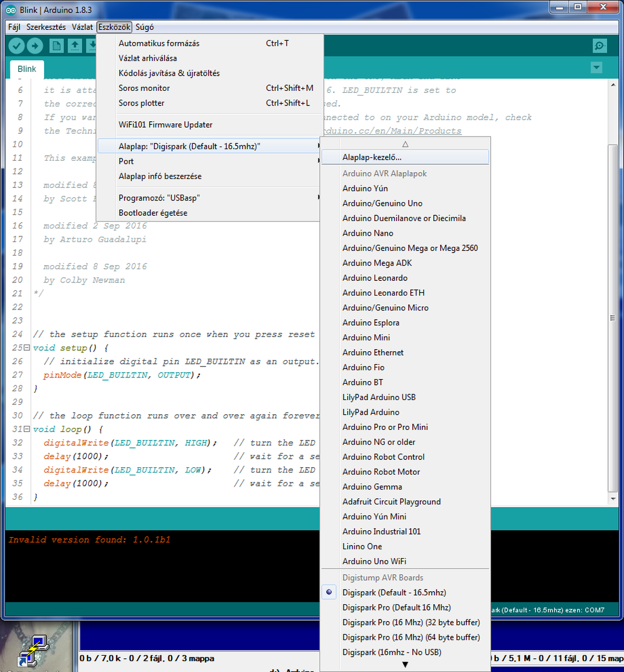
Task: Select Digispark Pro (16 Mhz) (32 byte buffer)
Action: [404, 622]
